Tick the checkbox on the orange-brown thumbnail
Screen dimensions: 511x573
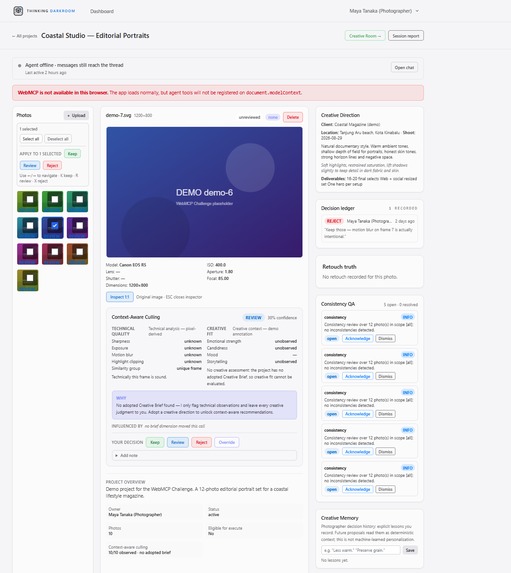[80, 252]
